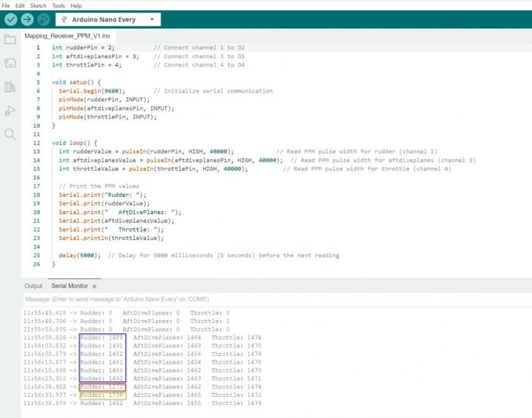Screen dimensions: 532x418
Task: Open the Debug panel in the sidebar
Action: pos(10,110)
